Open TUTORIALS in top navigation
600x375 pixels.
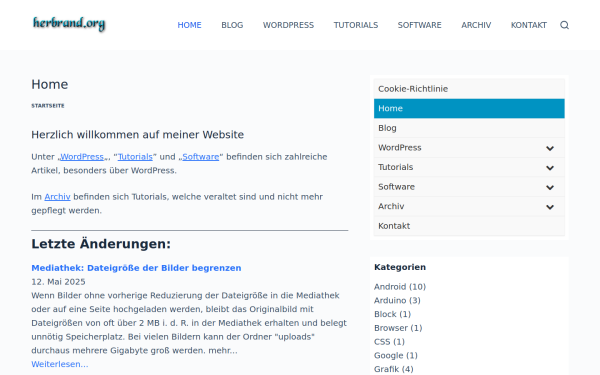point(355,25)
